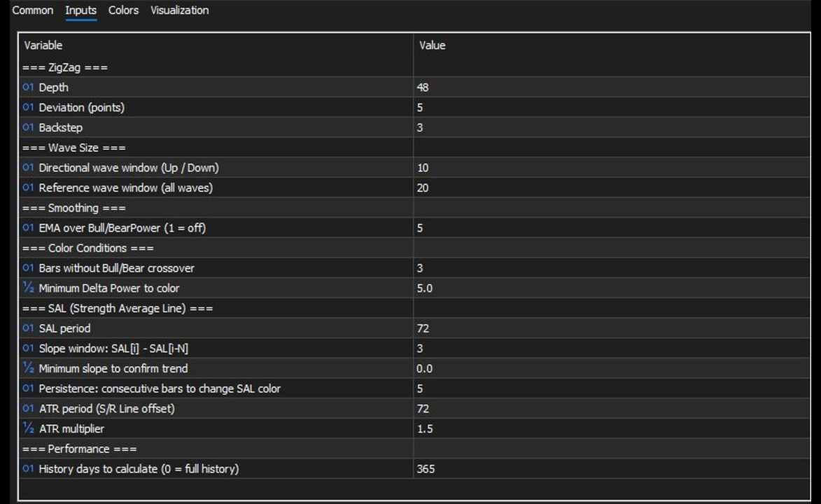Image resolution: width=821 pixels, height=504 pixels.
Task: Edit the ATR multiplier value 1.5
Action: point(424,428)
